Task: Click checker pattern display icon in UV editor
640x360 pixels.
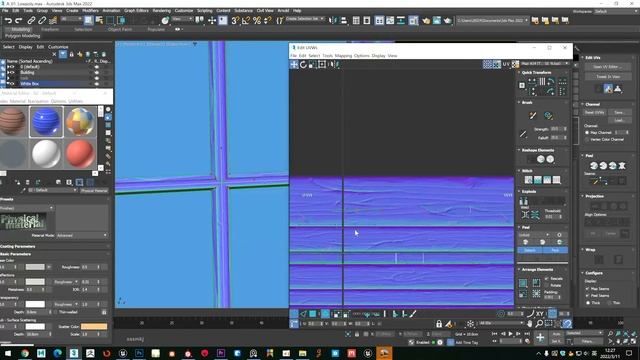Action: [516, 64]
